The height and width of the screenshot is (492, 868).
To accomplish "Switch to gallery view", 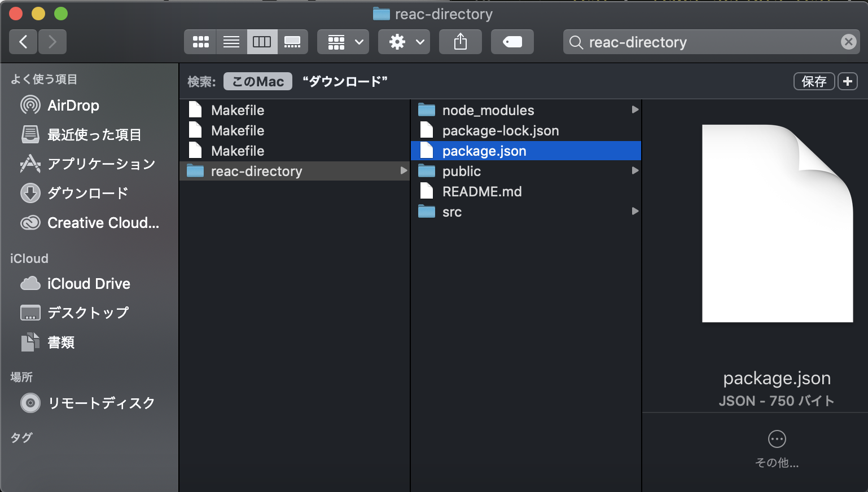I will pyautogui.click(x=292, y=42).
